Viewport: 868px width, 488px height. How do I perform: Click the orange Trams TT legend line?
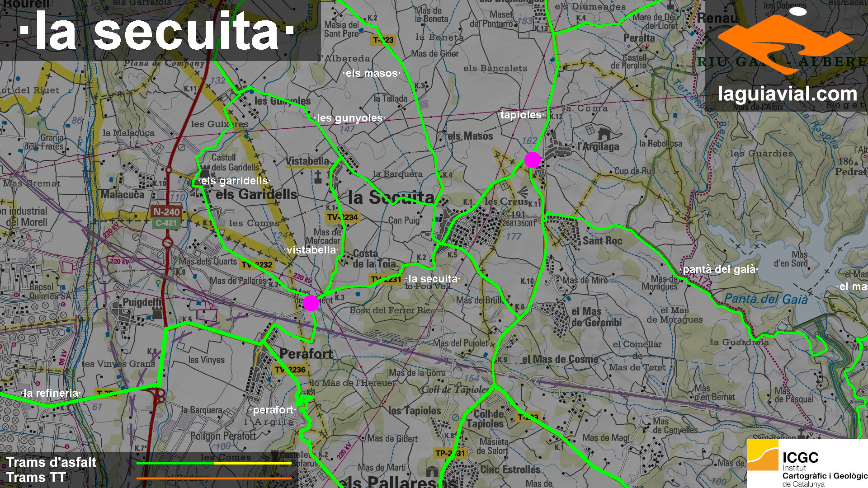coord(214,478)
